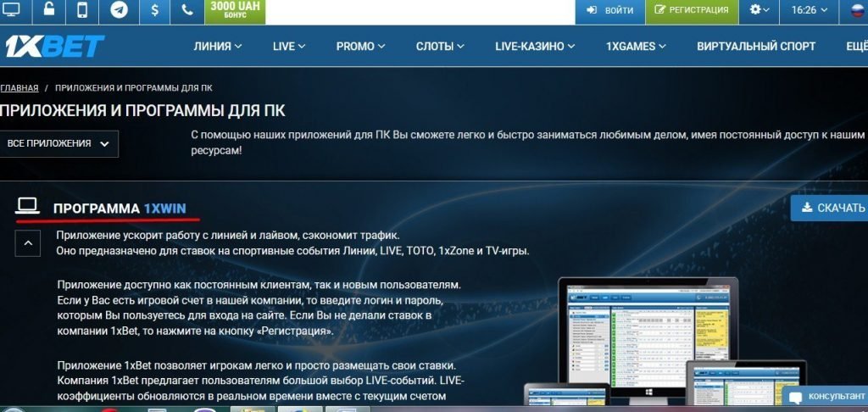Claim the 3000 UAH бонус banner

click(x=236, y=11)
